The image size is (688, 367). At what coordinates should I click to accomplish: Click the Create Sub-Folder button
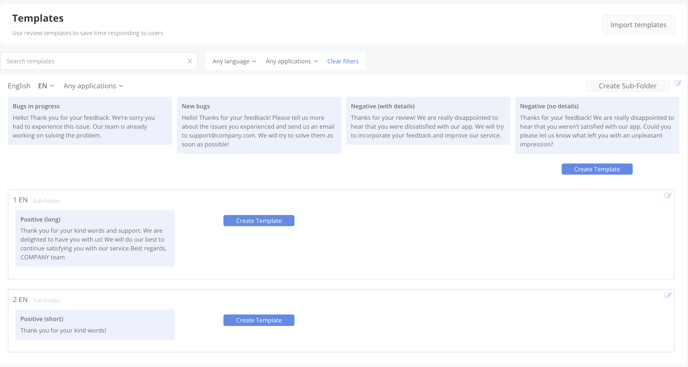(627, 86)
